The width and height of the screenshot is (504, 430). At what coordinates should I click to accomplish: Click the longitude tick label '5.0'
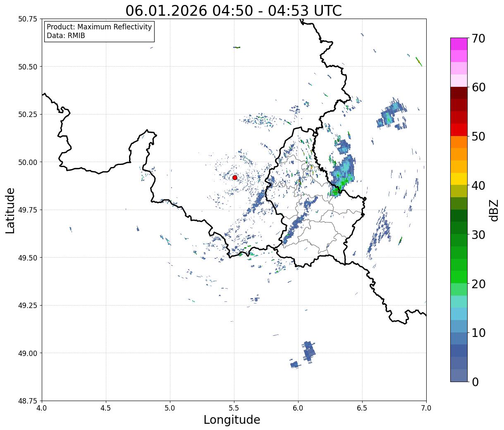[170, 408]
